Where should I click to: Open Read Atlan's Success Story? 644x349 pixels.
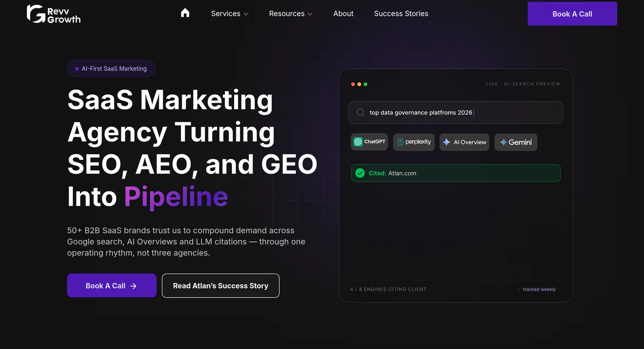click(x=221, y=285)
